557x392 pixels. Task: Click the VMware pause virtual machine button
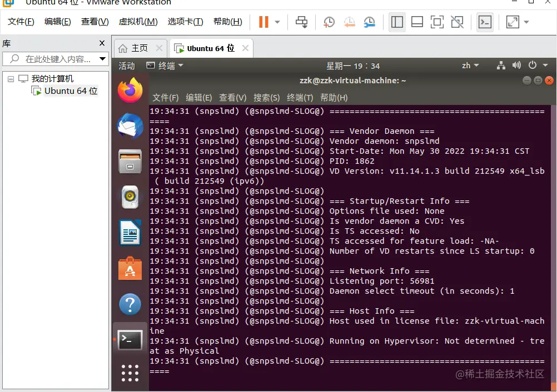click(x=263, y=22)
